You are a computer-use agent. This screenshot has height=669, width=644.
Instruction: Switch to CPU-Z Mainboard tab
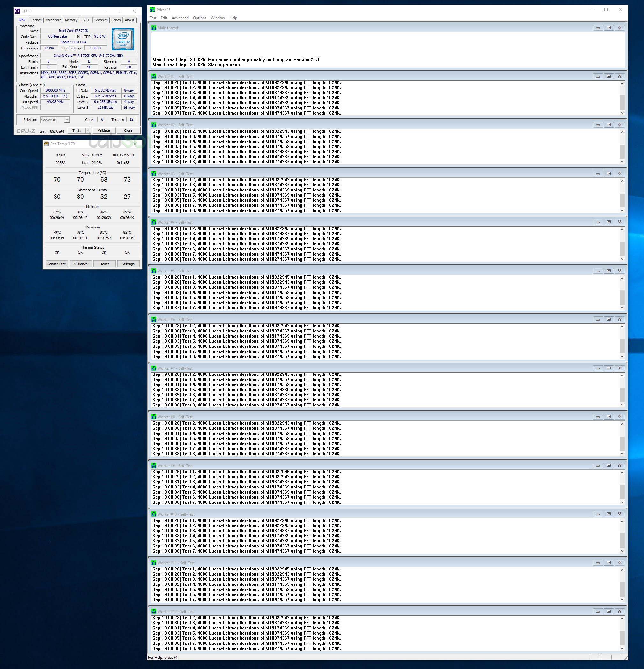(53, 20)
